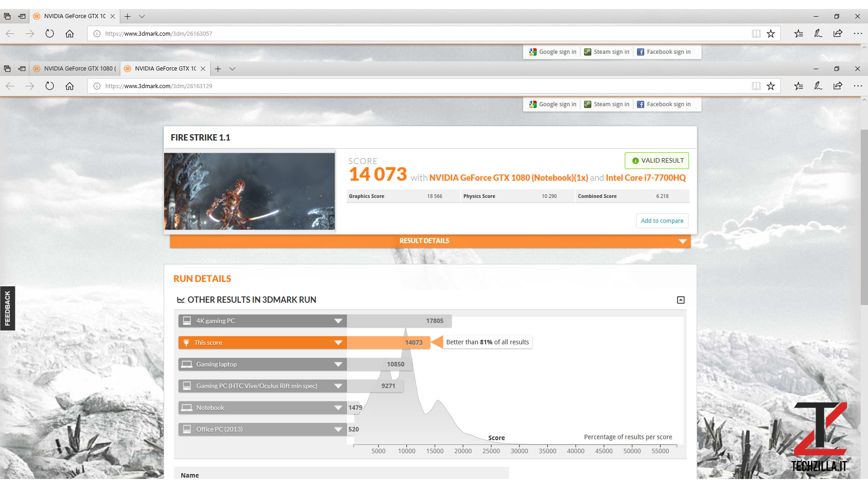Close the tab in back window

[113, 16]
